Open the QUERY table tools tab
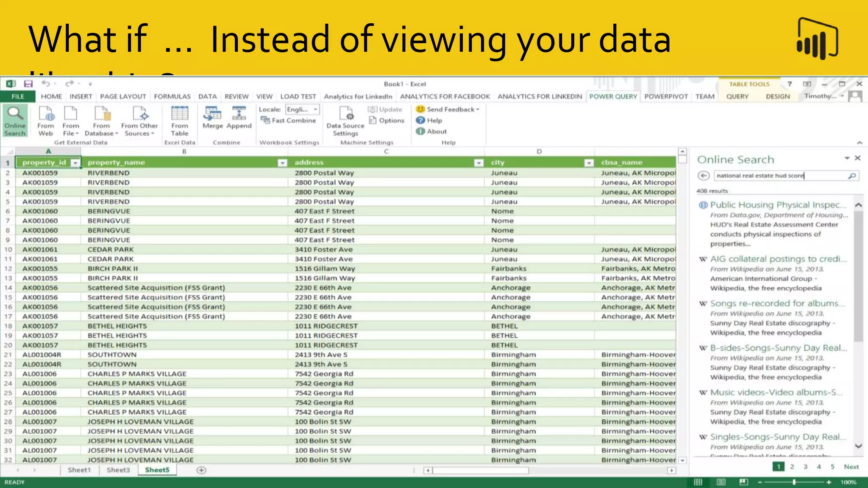Image resolution: width=868 pixels, height=488 pixels. pyautogui.click(x=737, y=97)
